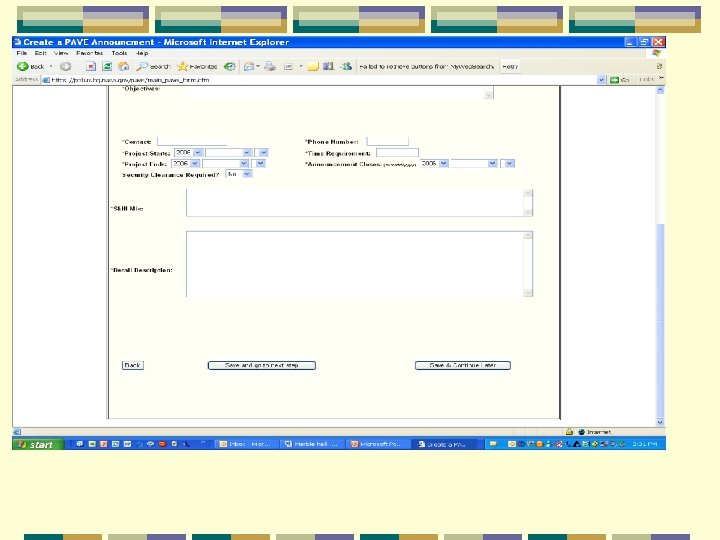Viewport: 720px width, 540px height.
Task: Click Skill Mix scrollbar down arrow
Action: (x=528, y=212)
